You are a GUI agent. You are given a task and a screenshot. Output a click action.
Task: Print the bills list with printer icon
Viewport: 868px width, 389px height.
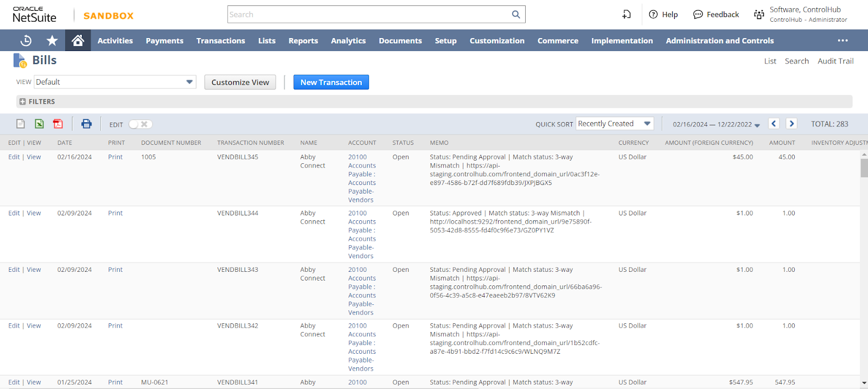pos(86,124)
